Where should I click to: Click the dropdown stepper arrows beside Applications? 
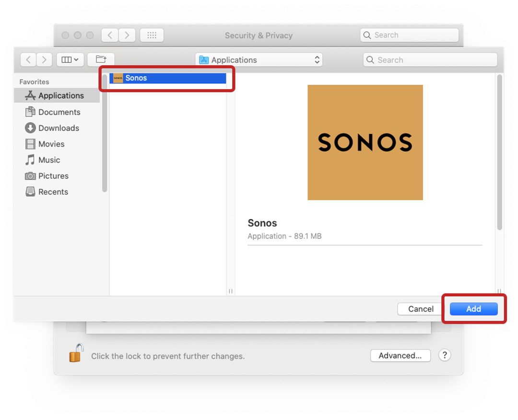tap(317, 59)
